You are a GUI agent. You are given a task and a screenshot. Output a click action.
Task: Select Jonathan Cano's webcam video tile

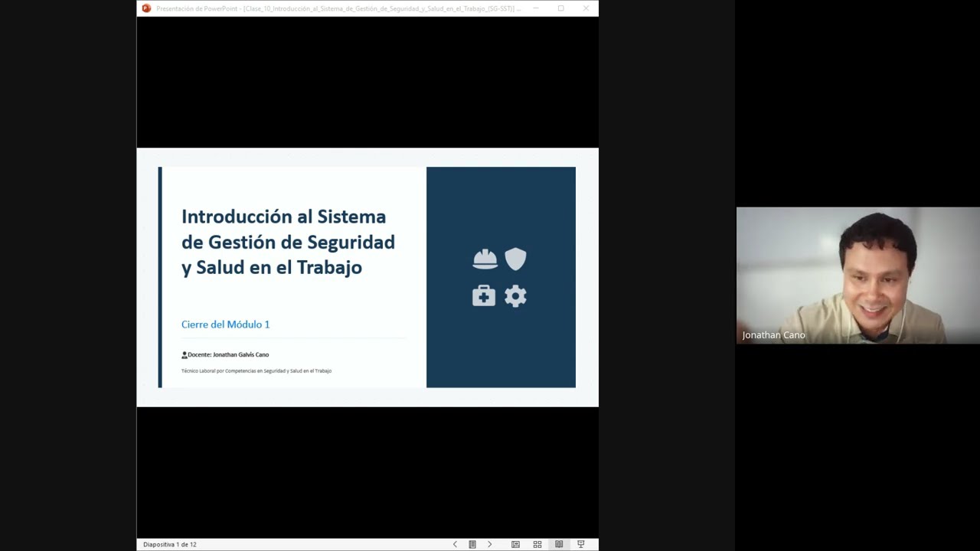[857, 275]
